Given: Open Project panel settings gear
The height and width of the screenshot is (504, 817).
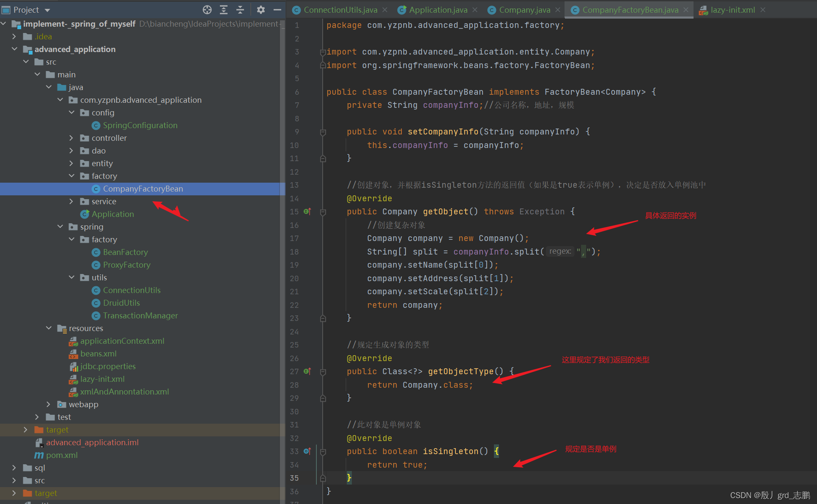Looking at the screenshot, I should (261, 10).
